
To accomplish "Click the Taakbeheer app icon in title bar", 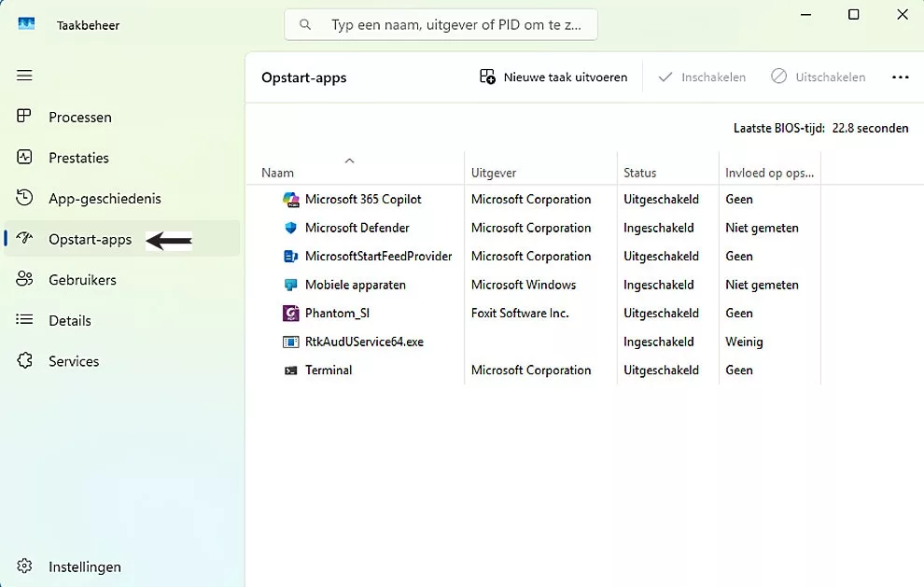I will click(26, 24).
